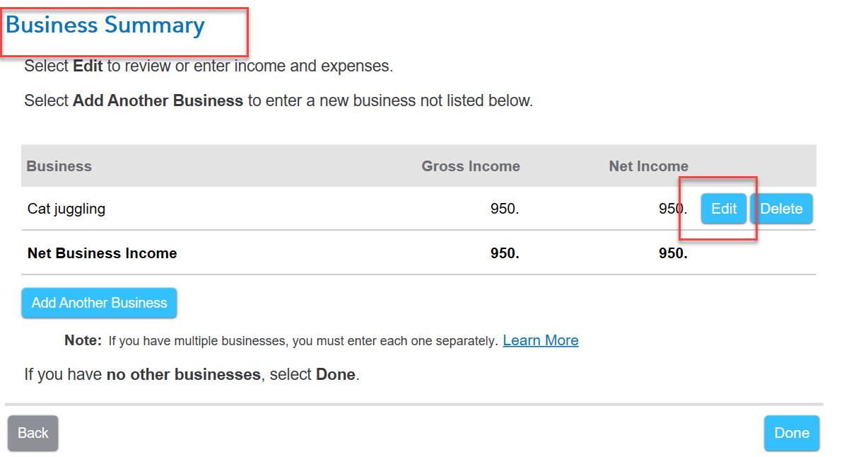Click Edit for the Cat juggling business
868x457 pixels.
[x=723, y=209]
